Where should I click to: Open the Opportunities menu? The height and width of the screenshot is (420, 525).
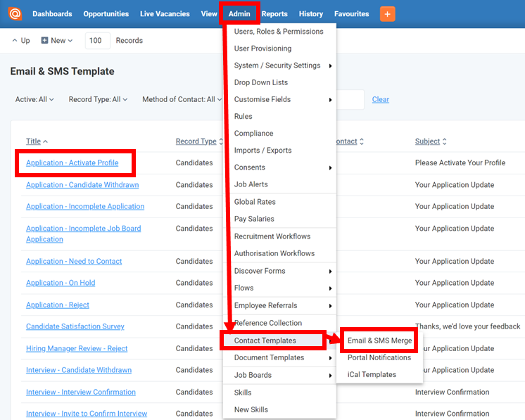coord(106,14)
